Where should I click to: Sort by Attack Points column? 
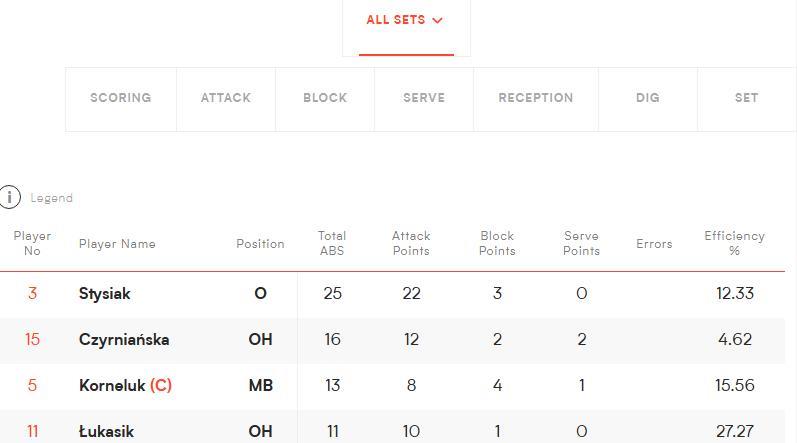pyautogui.click(x=411, y=243)
